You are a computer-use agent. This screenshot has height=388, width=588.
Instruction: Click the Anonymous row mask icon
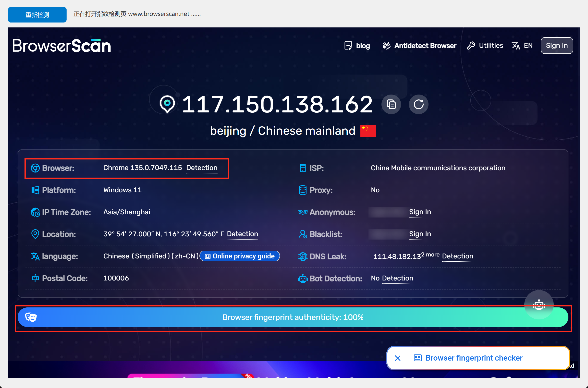303,212
